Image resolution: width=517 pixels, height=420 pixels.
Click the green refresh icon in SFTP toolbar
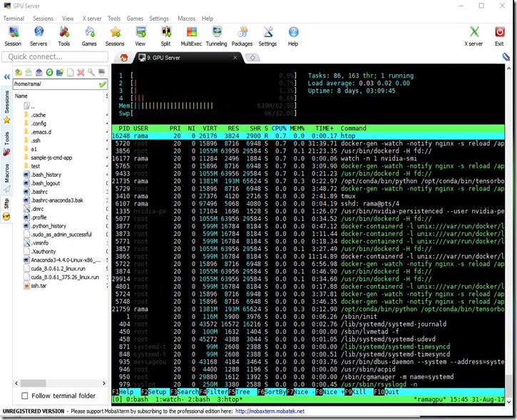[x=50, y=72]
